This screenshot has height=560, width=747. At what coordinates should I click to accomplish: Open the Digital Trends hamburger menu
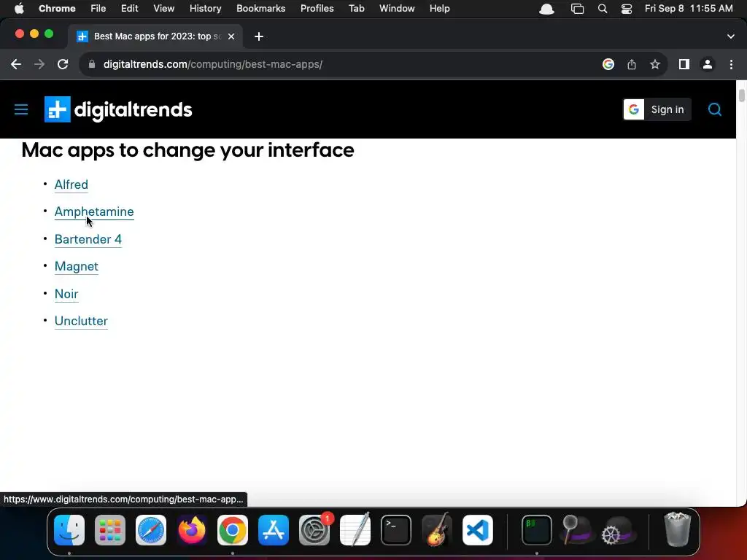pyautogui.click(x=21, y=109)
